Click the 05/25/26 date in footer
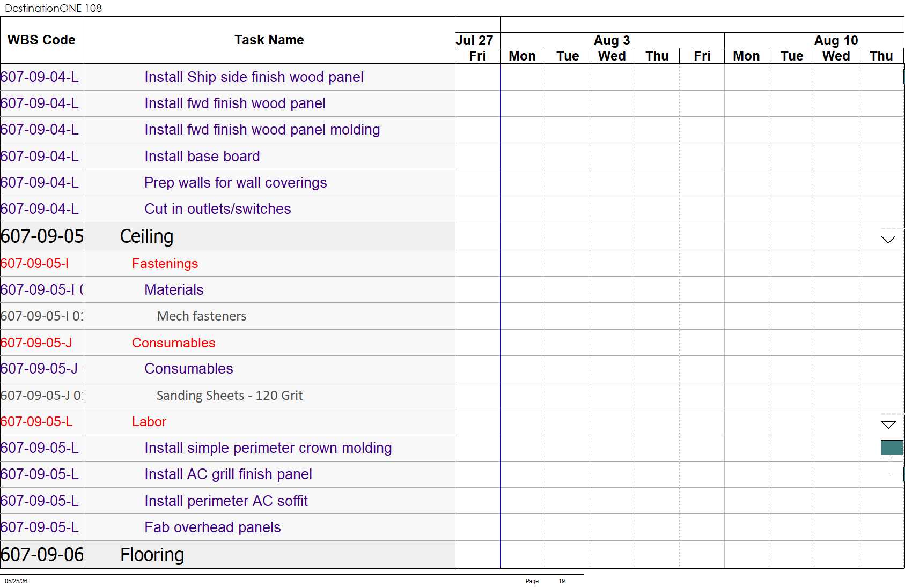Viewport: 905px width, 588px height. 16,581
